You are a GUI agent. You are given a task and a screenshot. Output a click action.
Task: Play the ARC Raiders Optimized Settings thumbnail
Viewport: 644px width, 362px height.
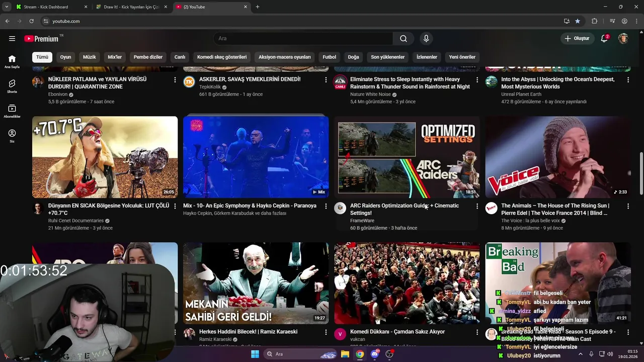pos(407,157)
